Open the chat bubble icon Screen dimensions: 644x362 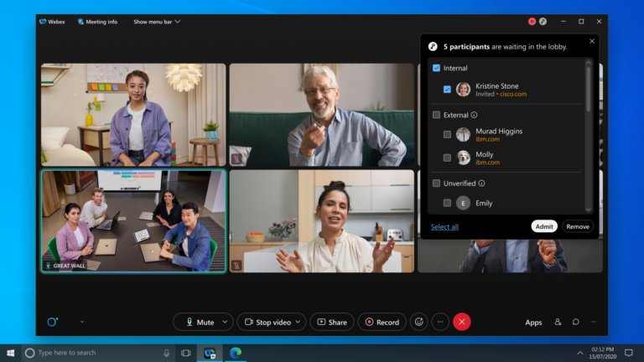coord(576,322)
